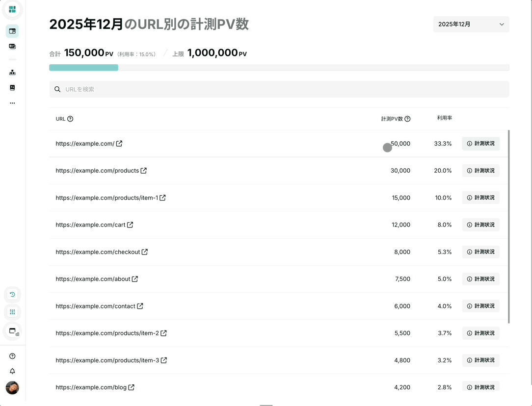Viewport: 532px width, 406px height.
Task: Click the https://example.com/checkout URL text
Action: click(98, 252)
